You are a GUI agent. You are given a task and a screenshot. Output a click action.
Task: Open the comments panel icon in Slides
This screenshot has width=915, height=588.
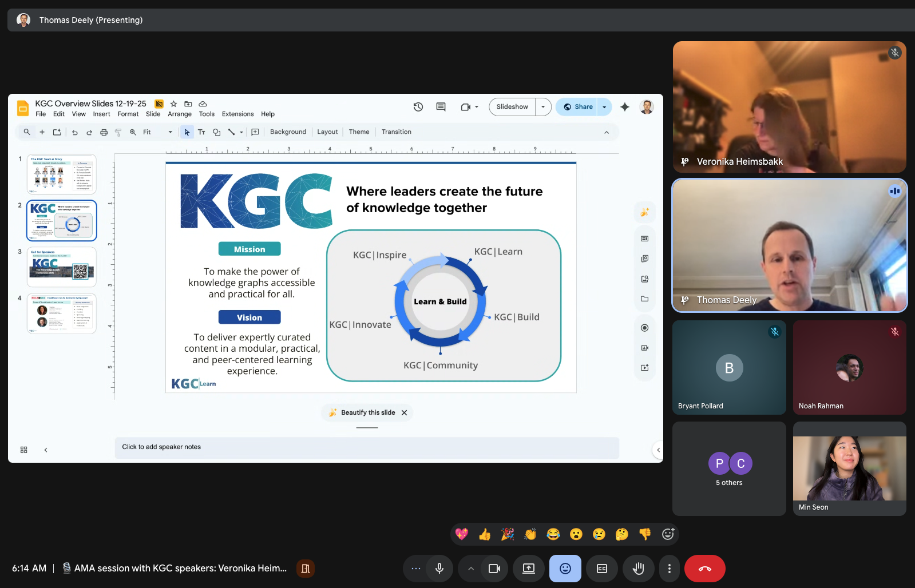[x=441, y=107]
